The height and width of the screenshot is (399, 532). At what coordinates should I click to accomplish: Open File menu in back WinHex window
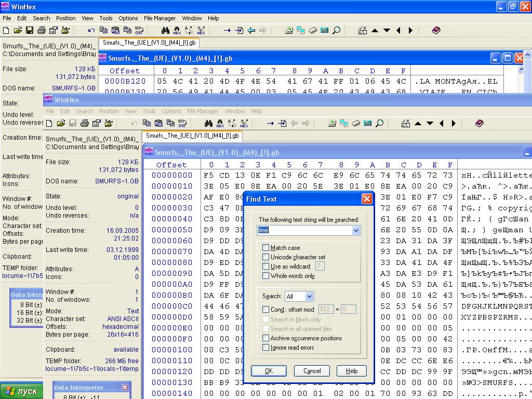[x=7, y=18]
